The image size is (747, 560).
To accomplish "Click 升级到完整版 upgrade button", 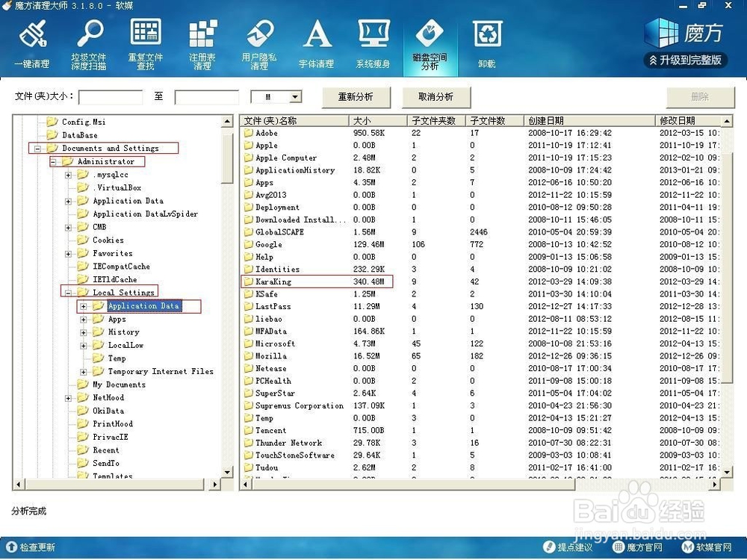I will [686, 60].
